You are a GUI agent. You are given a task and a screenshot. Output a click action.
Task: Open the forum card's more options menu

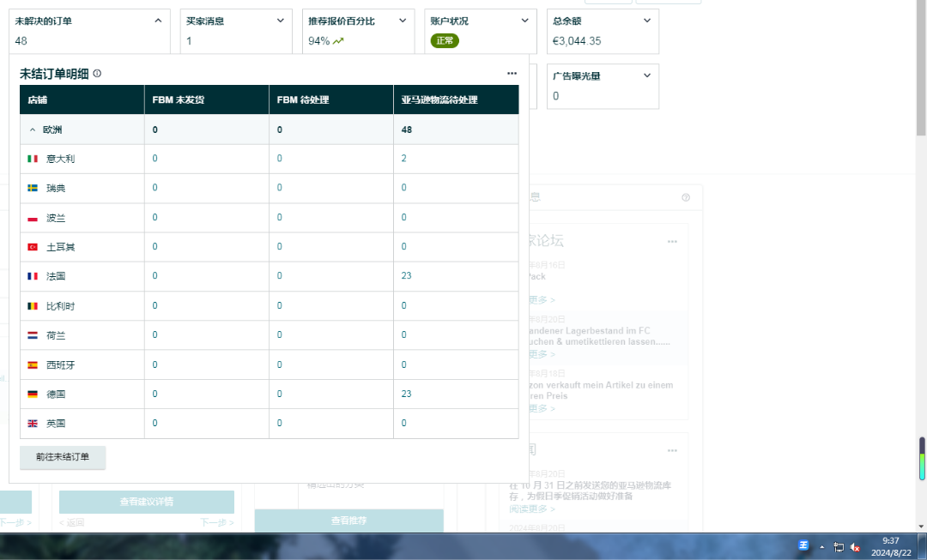(x=672, y=241)
